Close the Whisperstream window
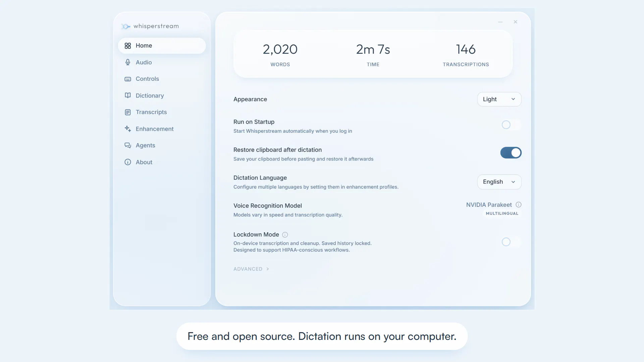 (516, 22)
